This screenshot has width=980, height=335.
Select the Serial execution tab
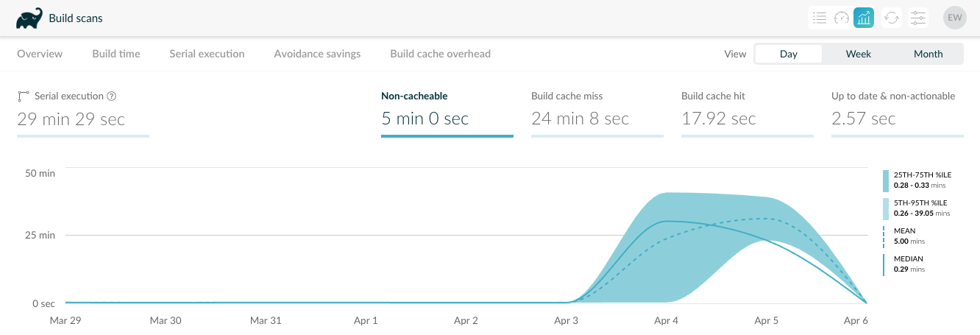(x=207, y=54)
